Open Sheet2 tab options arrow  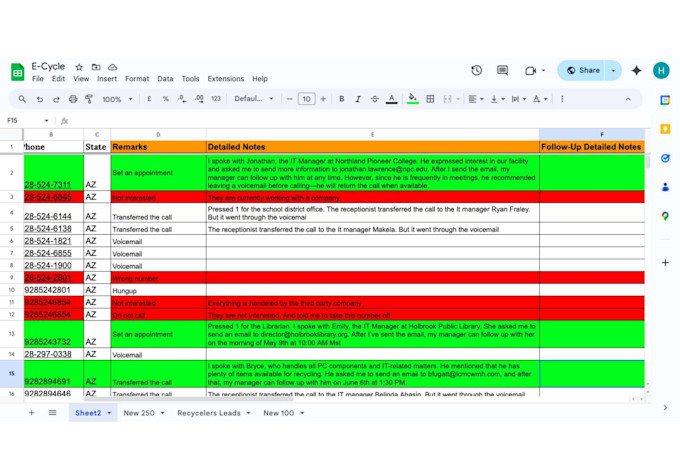(109, 413)
